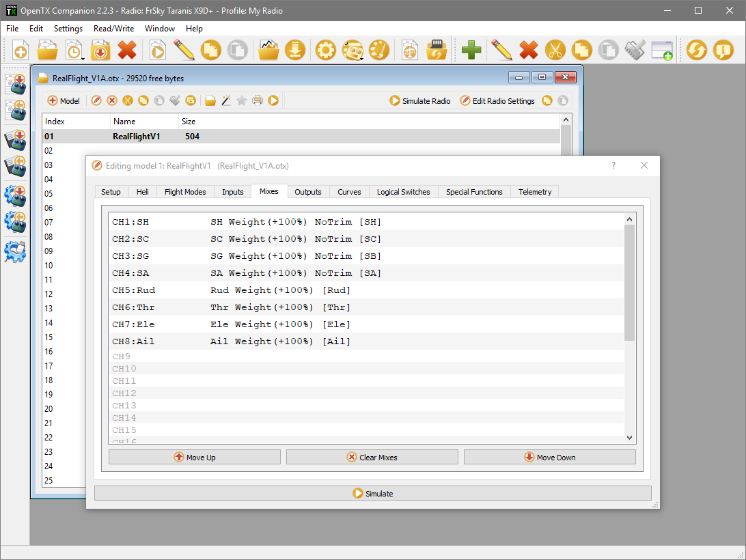Select the CH8:Ail mix line
Viewport: 746px width, 560px height.
tap(366, 341)
